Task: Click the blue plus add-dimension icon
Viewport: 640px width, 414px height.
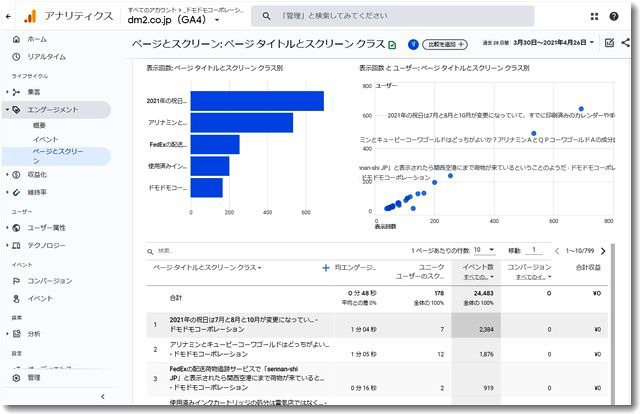Action: (x=326, y=268)
